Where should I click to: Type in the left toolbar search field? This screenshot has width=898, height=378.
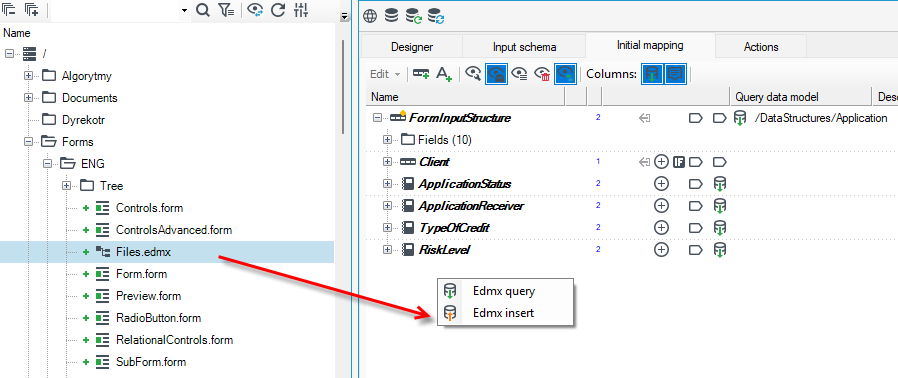coord(115,10)
